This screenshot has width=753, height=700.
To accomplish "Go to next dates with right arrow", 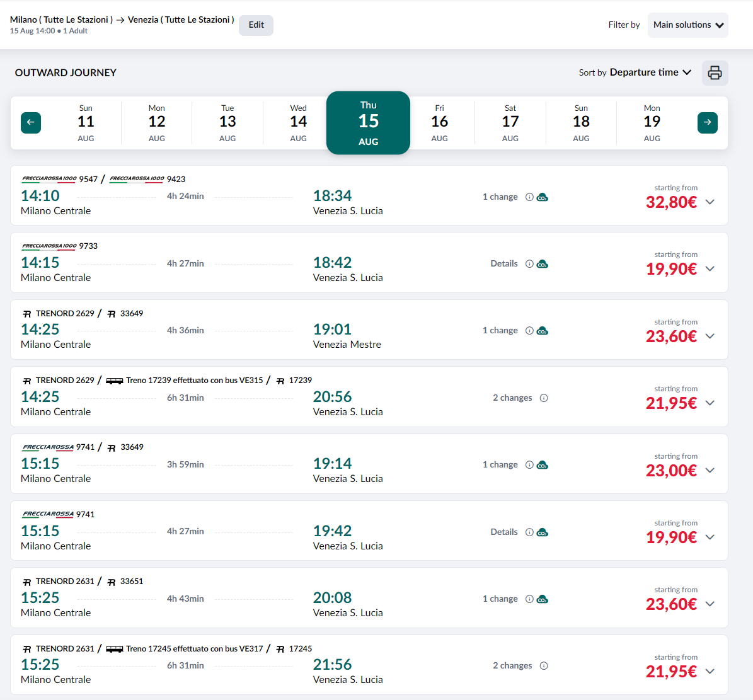I will click(x=707, y=122).
